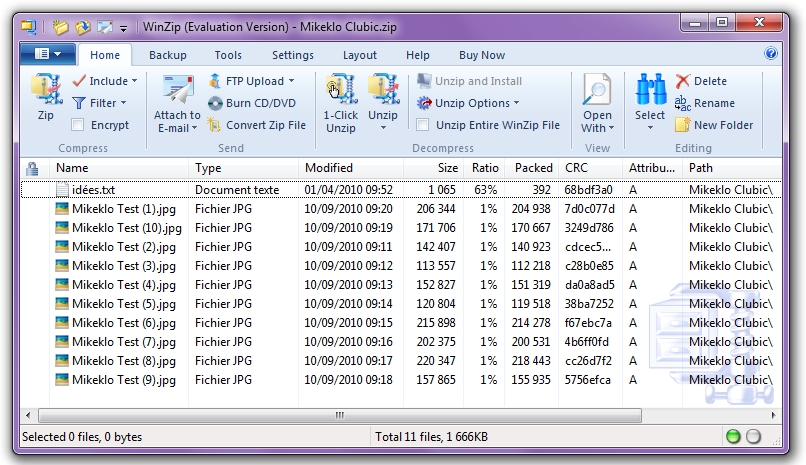The width and height of the screenshot is (806, 465).
Task: Expand the Include dropdown
Action: pos(134,82)
